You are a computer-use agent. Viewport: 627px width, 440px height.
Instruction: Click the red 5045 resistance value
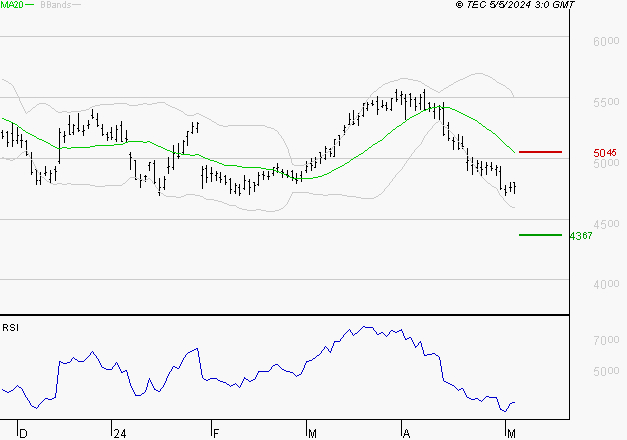pos(605,153)
